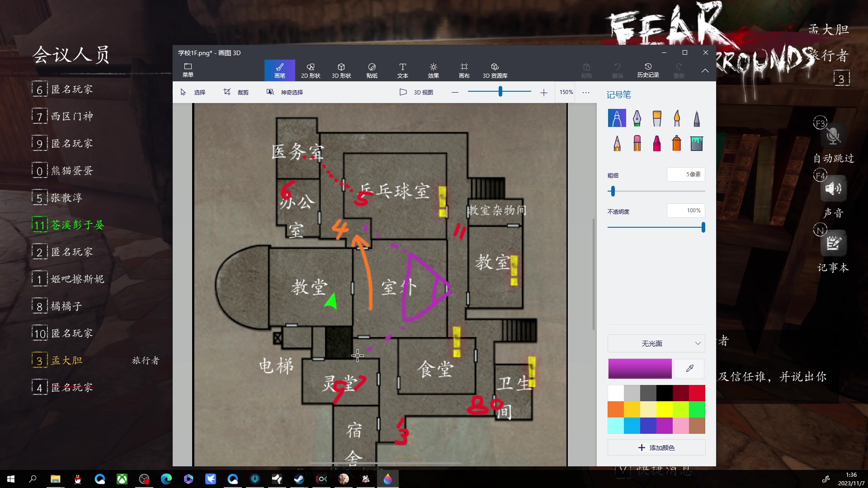Select the fill bucket tool
The width and height of the screenshot is (868, 488).
(697, 143)
